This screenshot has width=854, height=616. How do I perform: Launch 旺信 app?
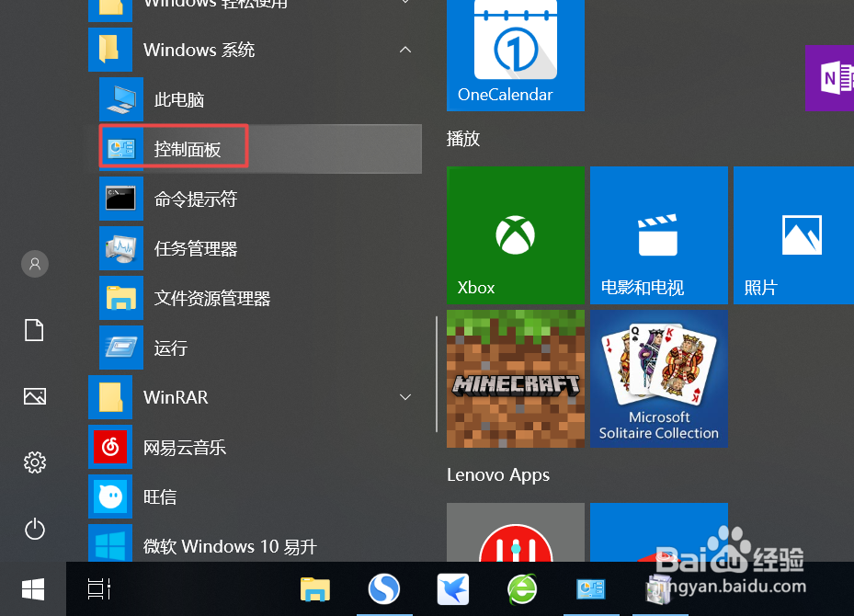[x=255, y=496]
